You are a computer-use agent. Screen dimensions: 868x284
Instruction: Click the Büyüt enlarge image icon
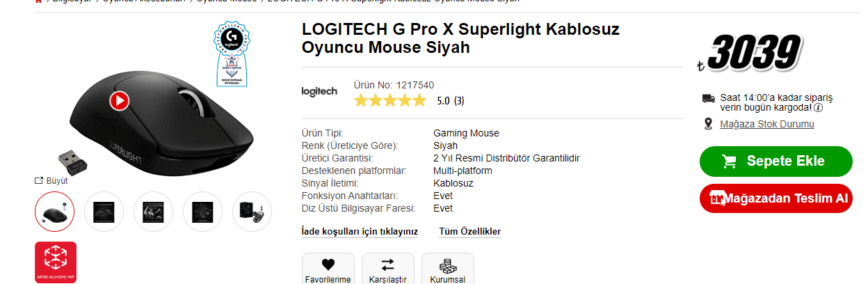tap(40, 180)
